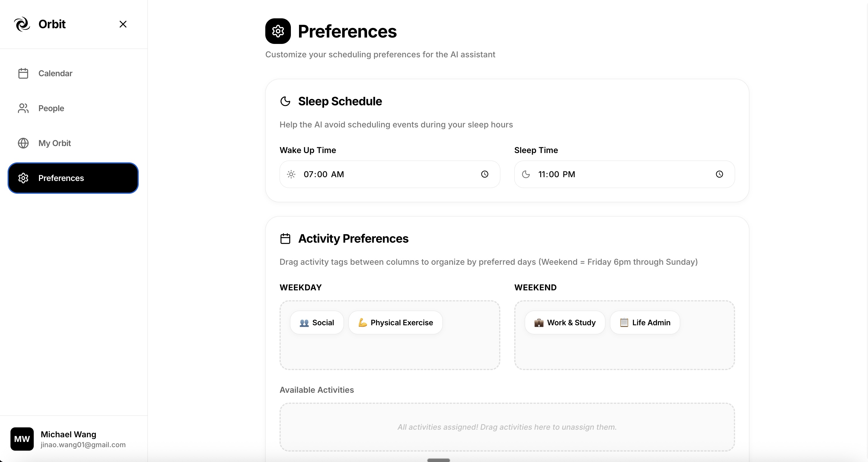Screen dimensions: 868x462
Task: Click the sun icon in Wake Up Time
Action: pyautogui.click(x=291, y=174)
